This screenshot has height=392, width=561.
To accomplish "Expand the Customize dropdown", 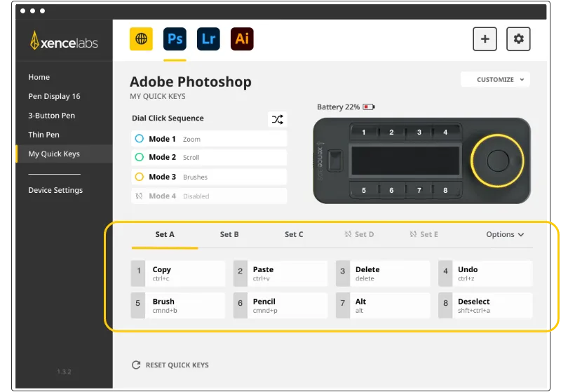I will (495, 80).
